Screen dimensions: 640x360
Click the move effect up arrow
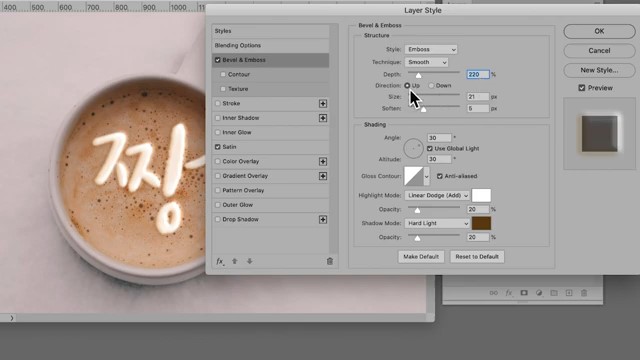pyautogui.click(x=235, y=261)
